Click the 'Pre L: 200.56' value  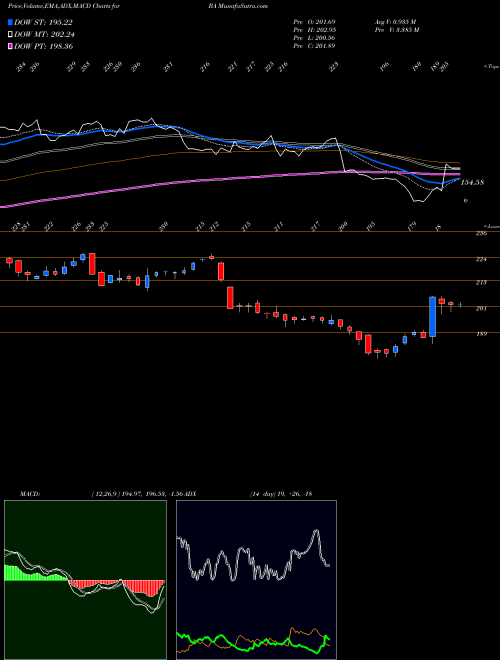(x=314, y=37)
